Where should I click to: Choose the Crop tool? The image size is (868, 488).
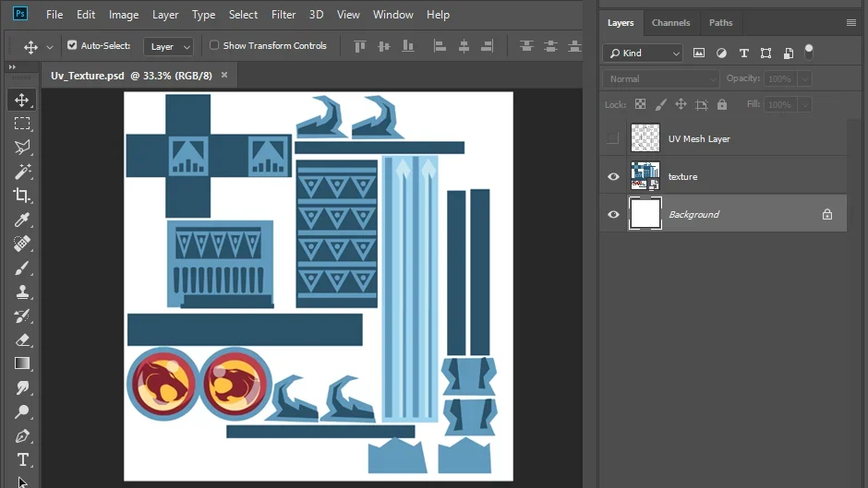pyautogui.click(x=22, y=196)
